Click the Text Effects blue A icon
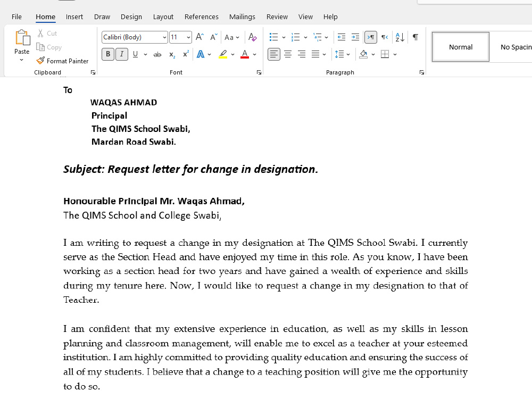 (201, 54)
